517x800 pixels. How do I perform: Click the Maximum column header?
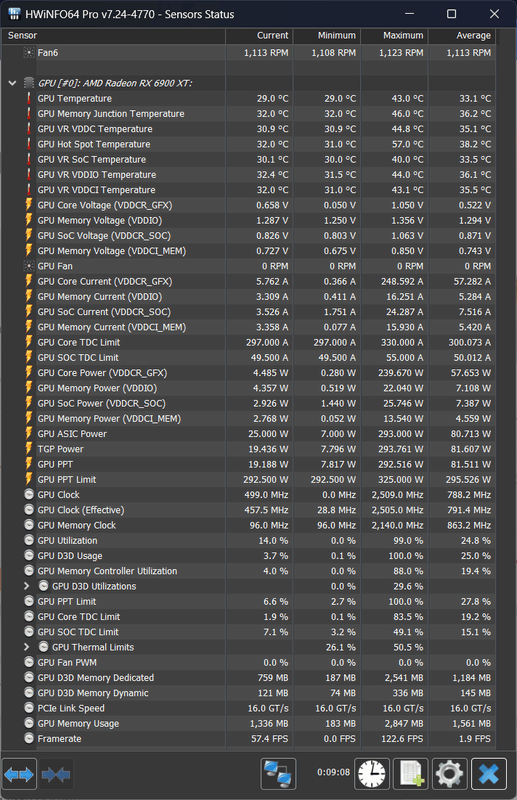[x=394, y=35]
